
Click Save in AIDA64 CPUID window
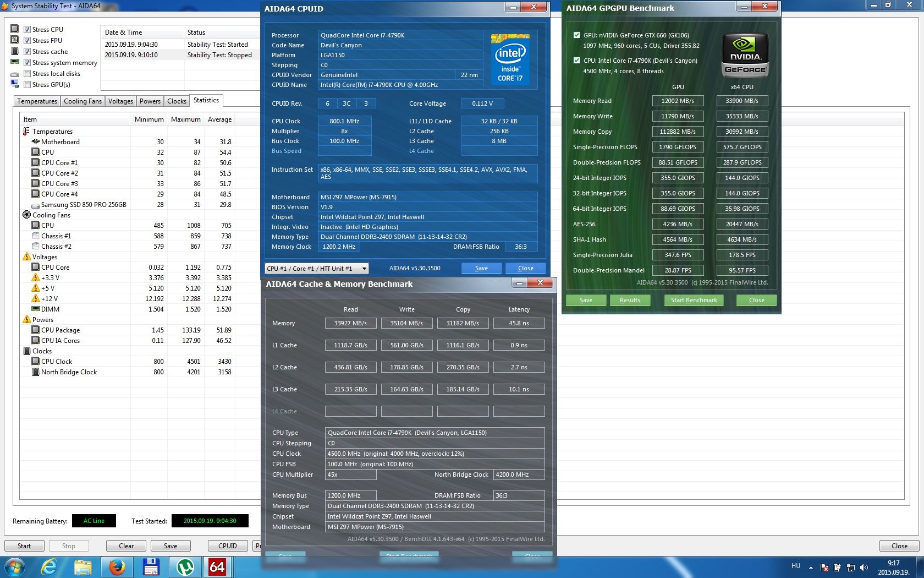(481, 268)
